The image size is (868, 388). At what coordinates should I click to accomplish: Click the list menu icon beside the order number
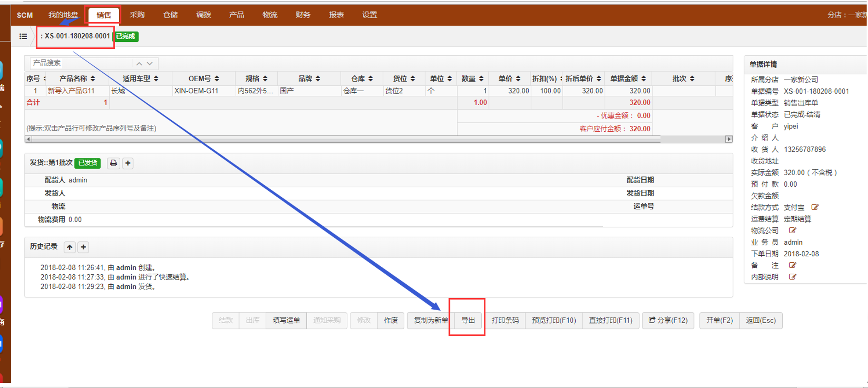coord(23,36)
